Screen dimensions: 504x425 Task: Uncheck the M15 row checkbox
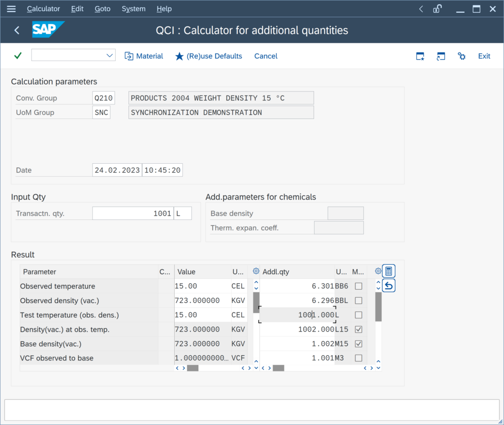358,344
